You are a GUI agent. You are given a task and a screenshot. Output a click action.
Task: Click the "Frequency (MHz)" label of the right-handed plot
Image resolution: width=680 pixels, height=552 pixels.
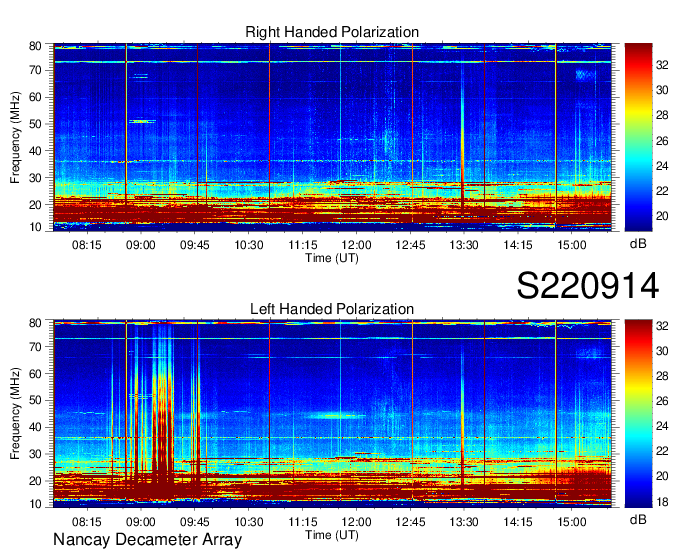(15, 137)
